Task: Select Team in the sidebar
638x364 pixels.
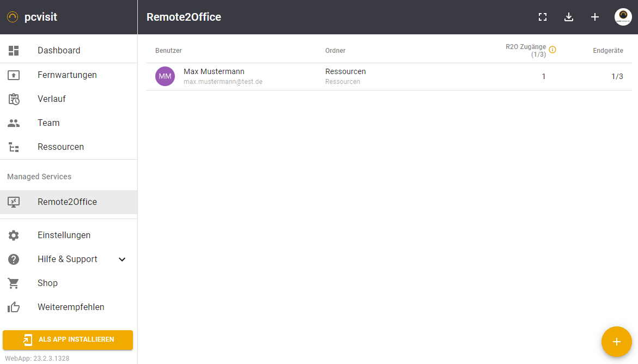Action: coord(48,123)
